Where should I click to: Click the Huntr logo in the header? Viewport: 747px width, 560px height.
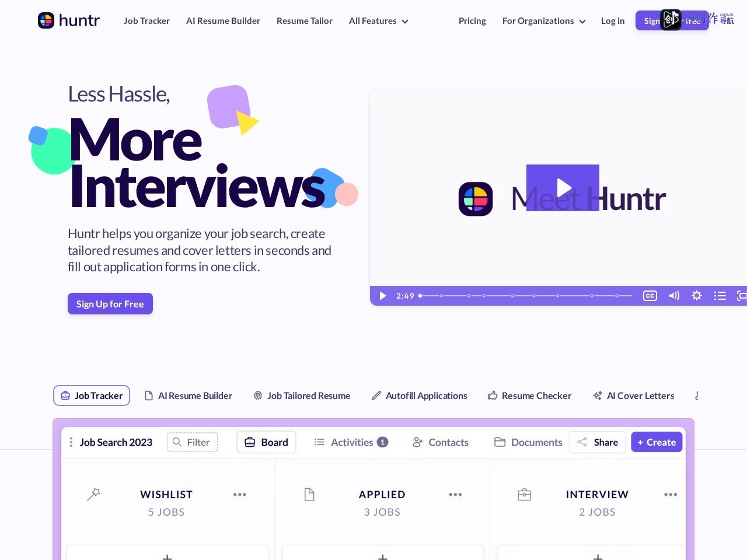coord(69,20)
